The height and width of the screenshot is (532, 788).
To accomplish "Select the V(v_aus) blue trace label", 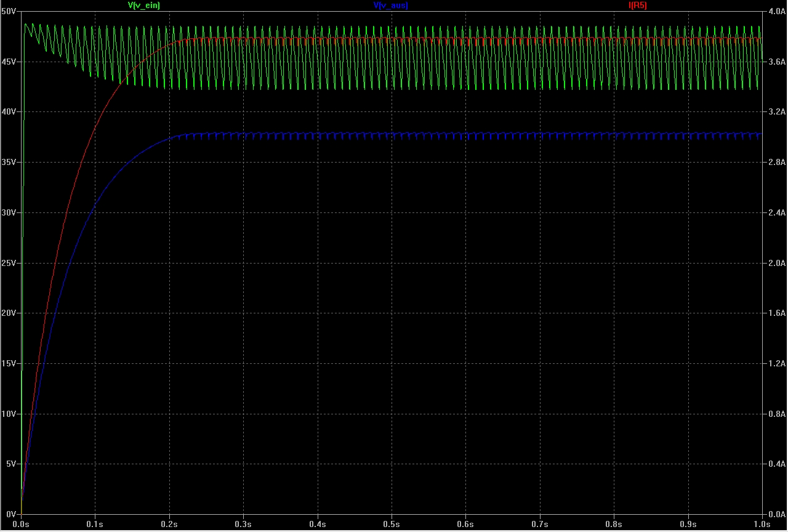I will click(x=390, y=5).
